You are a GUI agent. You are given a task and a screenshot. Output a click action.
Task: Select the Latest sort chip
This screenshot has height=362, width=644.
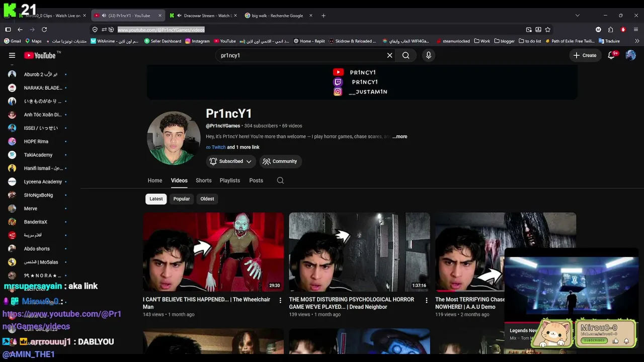tap(156, 199)
